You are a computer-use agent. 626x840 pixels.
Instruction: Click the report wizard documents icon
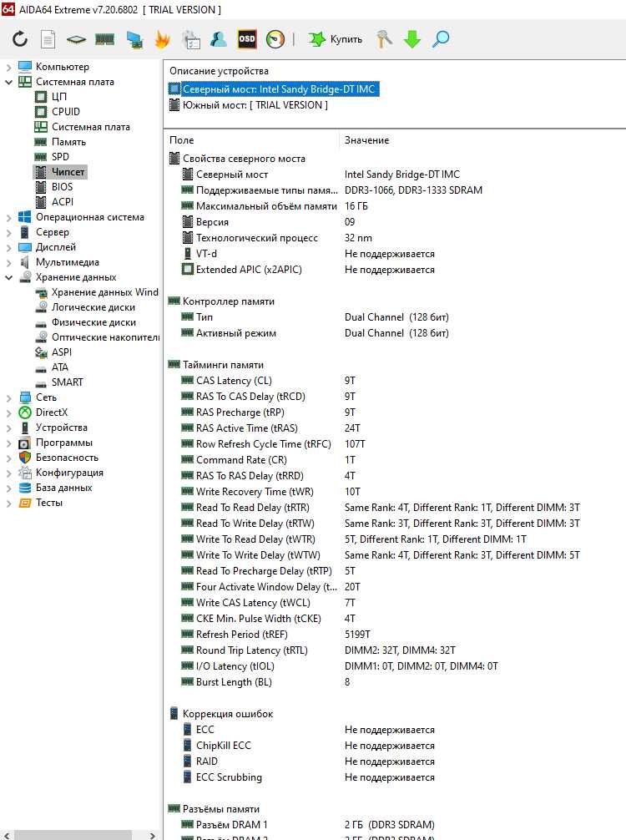tap(191, 39)
